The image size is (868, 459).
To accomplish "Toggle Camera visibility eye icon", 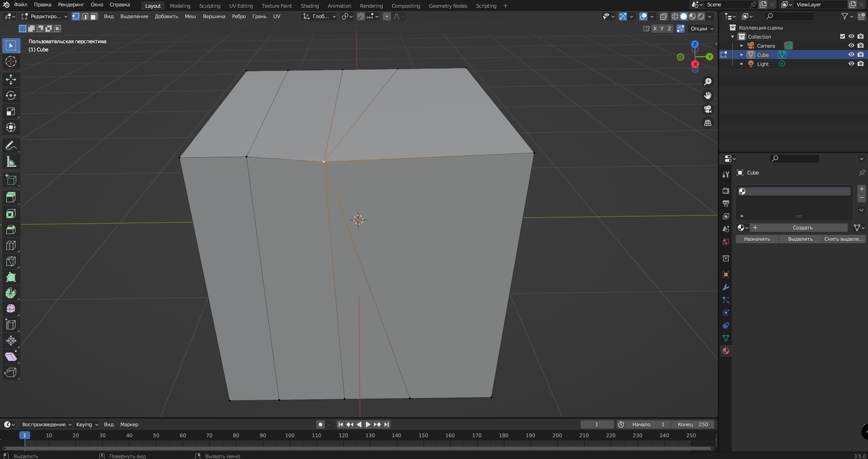I will click(x=851, y=45).
